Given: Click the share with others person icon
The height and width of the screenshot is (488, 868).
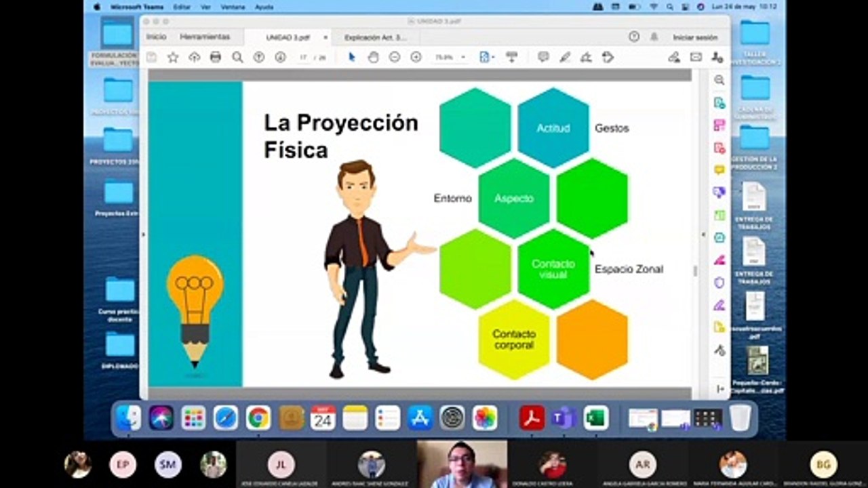Looking at the screenshot, I should click(717, 58).
